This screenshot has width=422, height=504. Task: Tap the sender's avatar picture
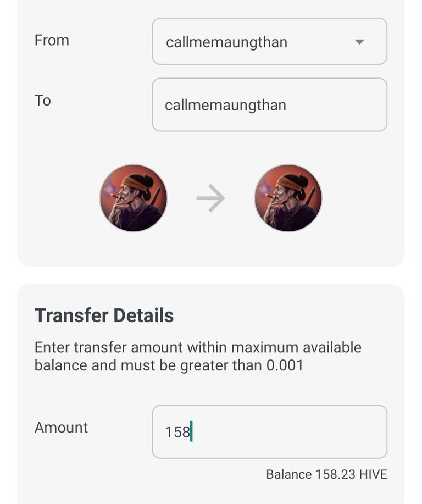[134, 198]
